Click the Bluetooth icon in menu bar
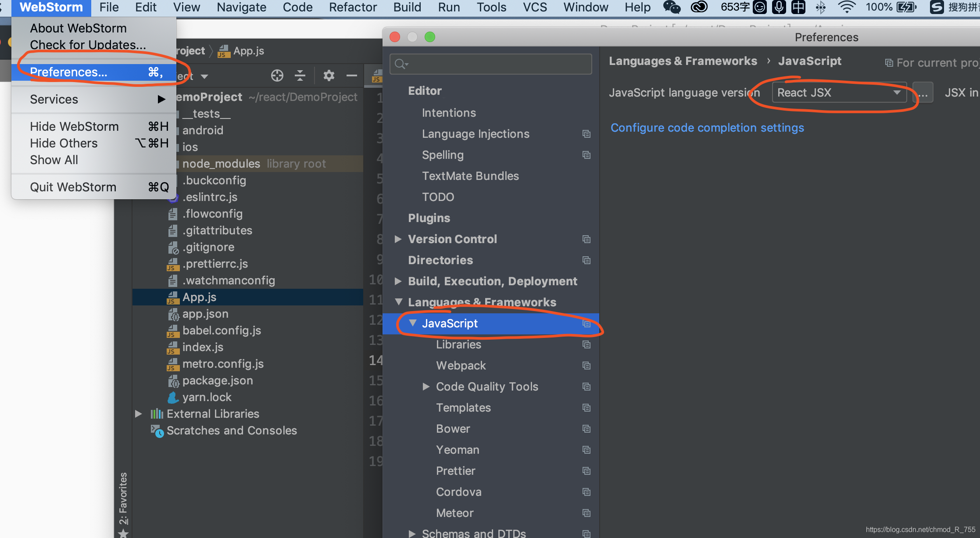Screen dimensions: 980x538 (x=820, y=7)
